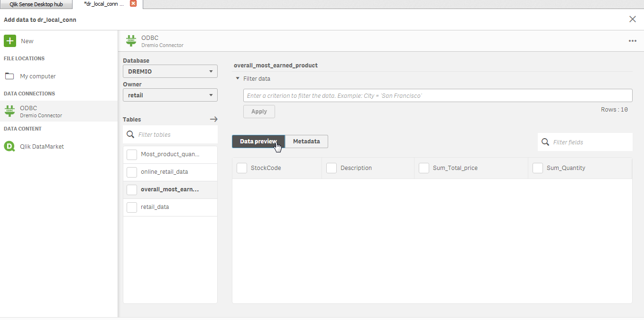The width and height of the screenshot is (644, 320).
Task: Click the Sum_Total_price column header text
Action: point(455,168)
